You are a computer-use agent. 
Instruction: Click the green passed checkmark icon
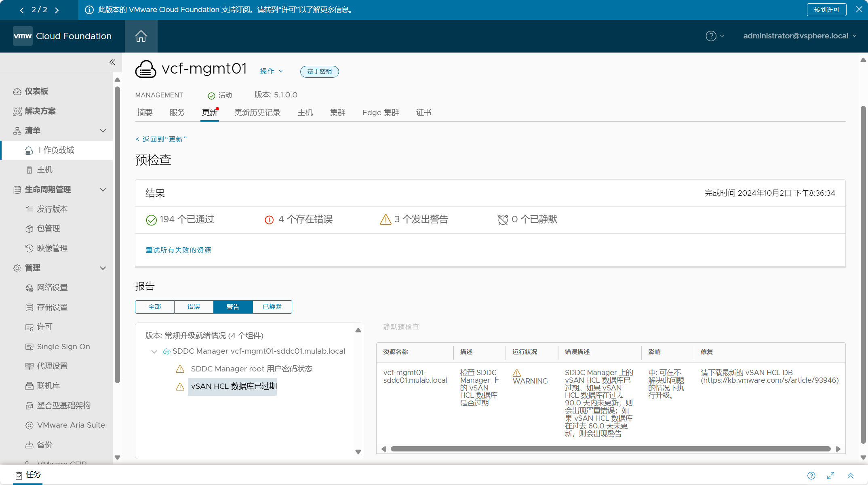[151, 220]
